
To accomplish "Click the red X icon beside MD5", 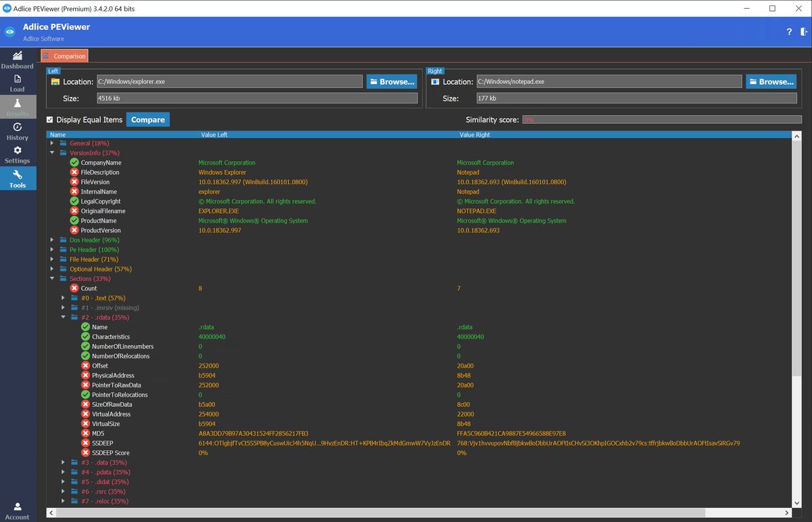I will [x=86, y=433].
